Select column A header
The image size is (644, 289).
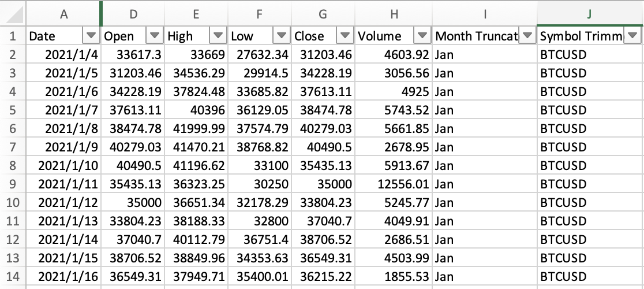click(62, 13)
